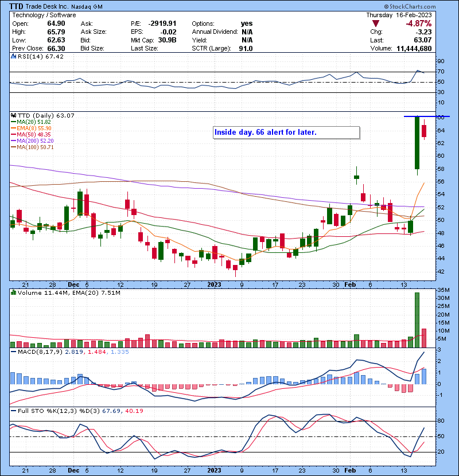Click the Low value 62.63
Image resolution: width=459 pixels, height=476 pixels.
[x=56, y=40]
